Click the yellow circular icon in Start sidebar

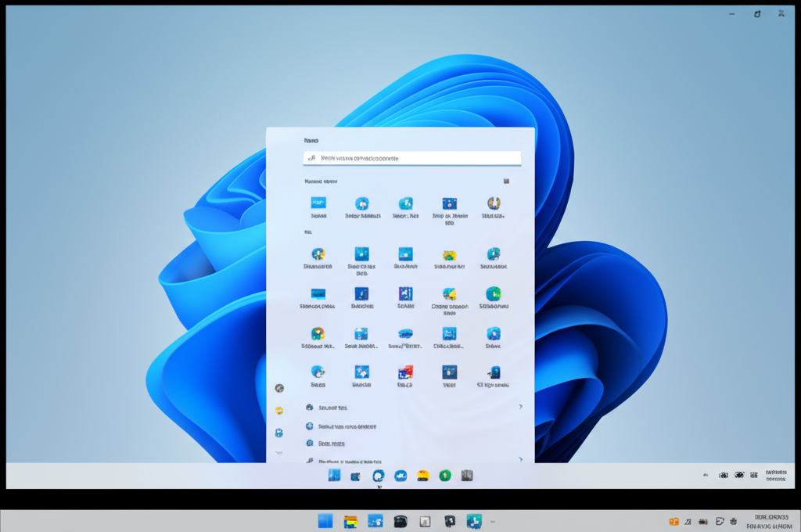(279, 411)
